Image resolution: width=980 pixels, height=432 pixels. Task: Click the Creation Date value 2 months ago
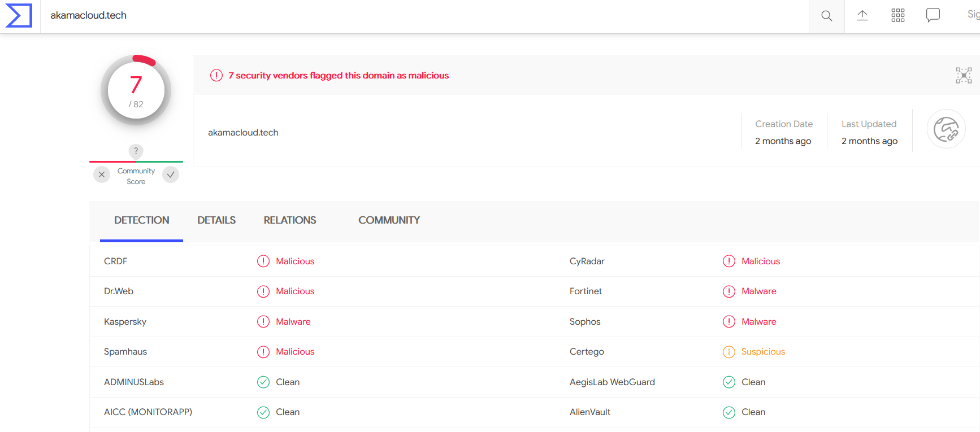tap(783, 141)
